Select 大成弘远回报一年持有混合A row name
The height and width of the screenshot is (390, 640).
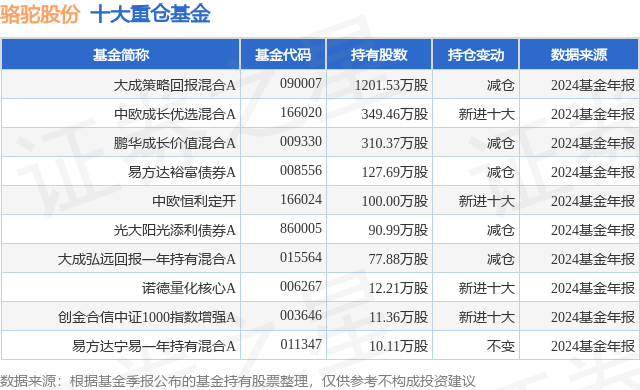tap(147, 259)
